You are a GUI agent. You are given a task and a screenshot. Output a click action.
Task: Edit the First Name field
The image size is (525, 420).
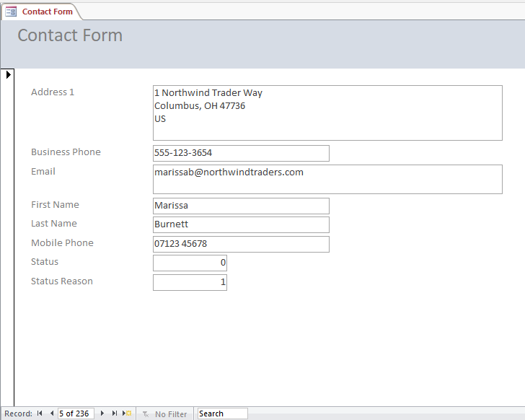click(241, 206)
